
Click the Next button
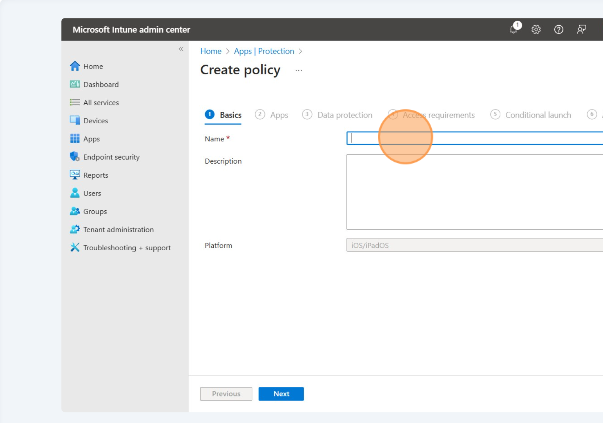pos(281,394)
